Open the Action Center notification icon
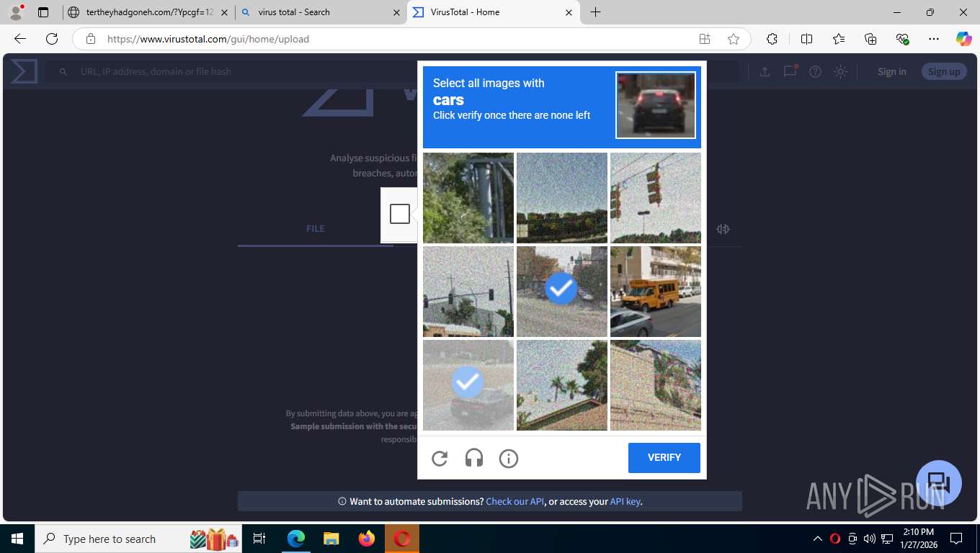 click(x=956, y=539)
